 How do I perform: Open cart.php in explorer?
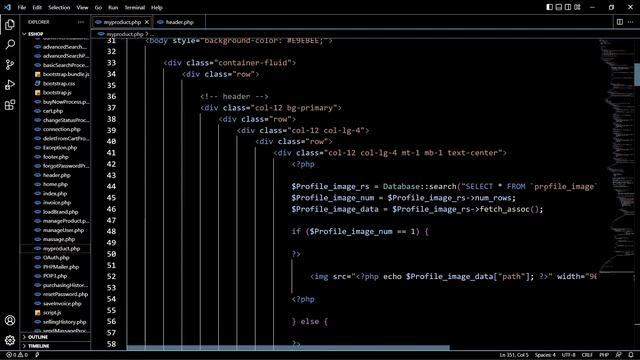pyautogui.click(x=53, y=111)
